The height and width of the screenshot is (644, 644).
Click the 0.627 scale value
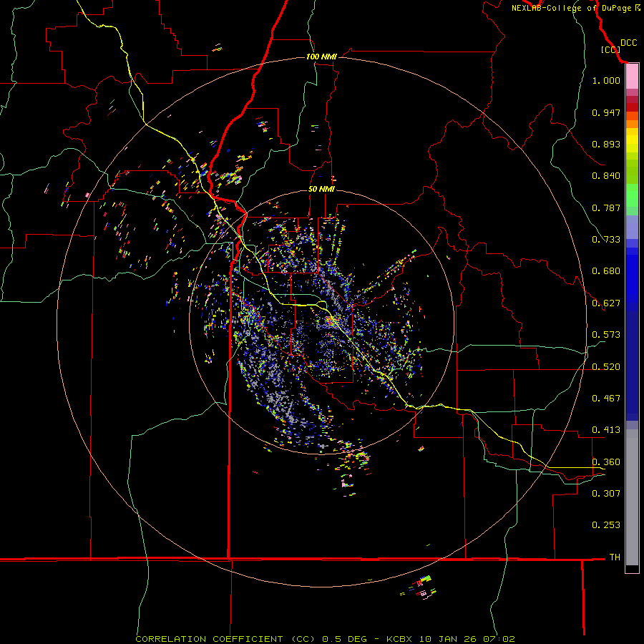coord(606,303)
